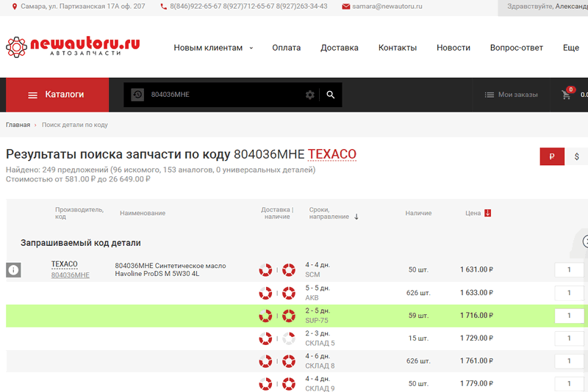The image size is (588, 392).
Task: Click delivery icon in the SUP-75 row
Action: pos(265,316)
